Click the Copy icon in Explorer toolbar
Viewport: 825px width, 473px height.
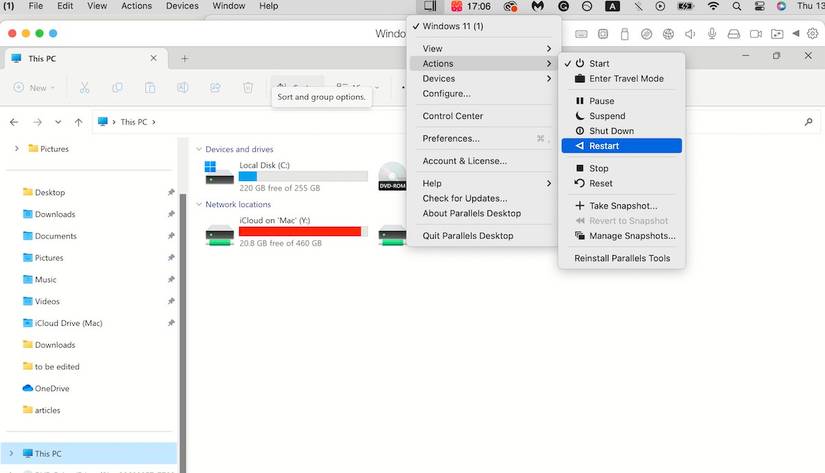[117, 87]
